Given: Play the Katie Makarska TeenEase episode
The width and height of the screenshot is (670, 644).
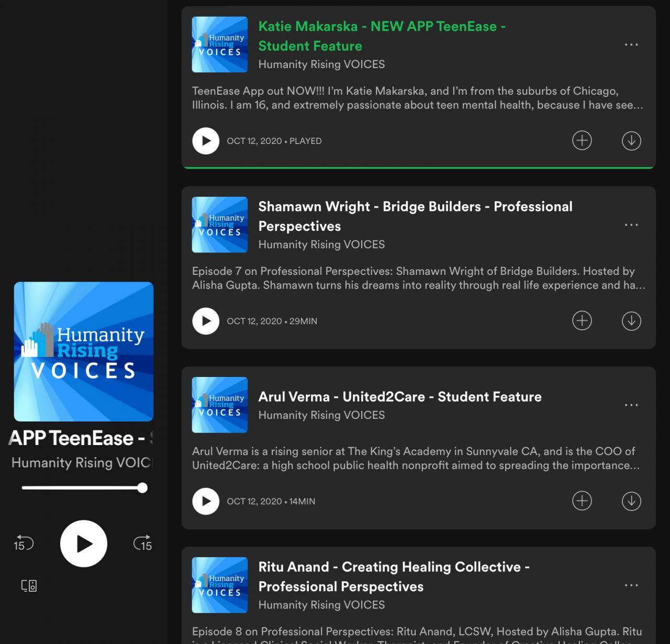Looking at the screenshot, I should (206, 141).
